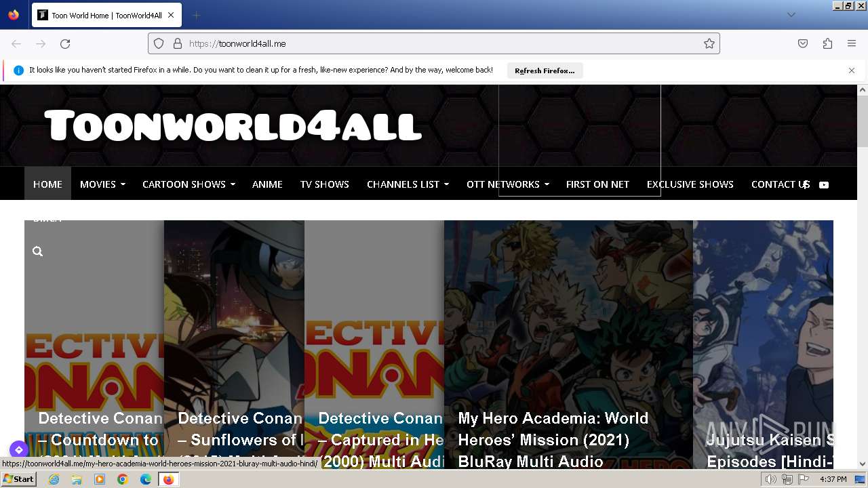
Task: Click the address bar URL field
Action: click(x=434, y=43)
